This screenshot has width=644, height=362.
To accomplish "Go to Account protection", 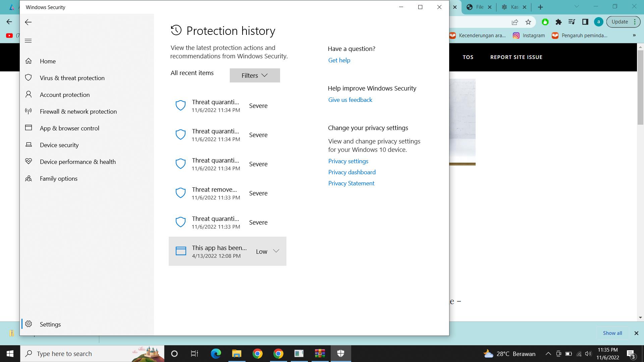I will click(x=64, y=95).
